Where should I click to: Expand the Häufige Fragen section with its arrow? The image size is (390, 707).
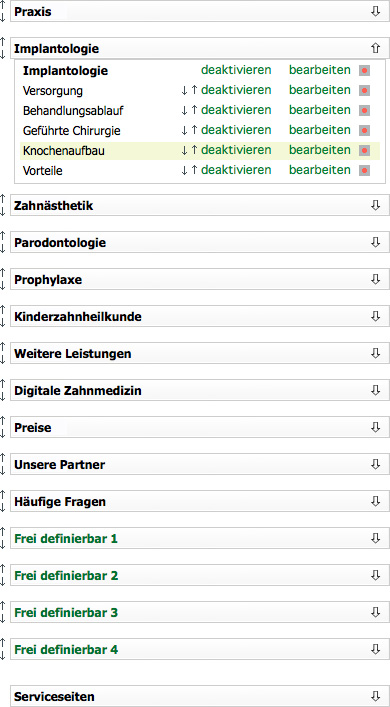coord(375,501)
